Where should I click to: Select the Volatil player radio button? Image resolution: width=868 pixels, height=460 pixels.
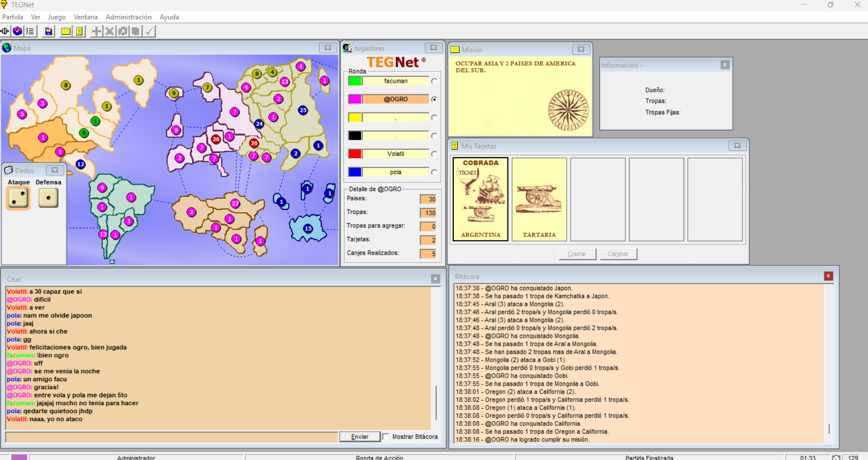coord(434,154)
